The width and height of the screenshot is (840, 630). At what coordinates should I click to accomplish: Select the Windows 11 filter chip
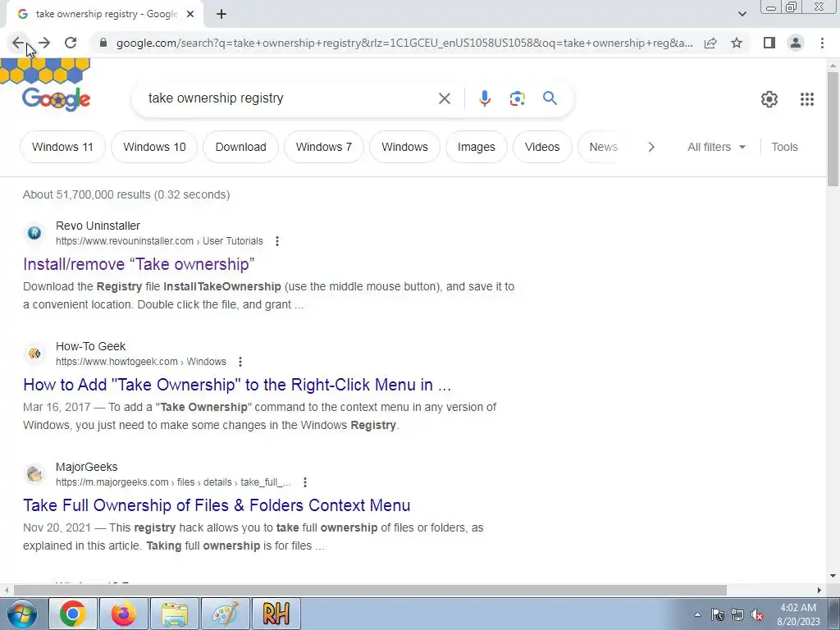62,147
